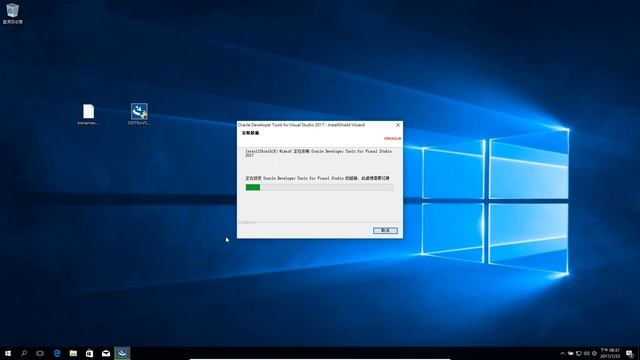Image resolution: width=640 pixels, height=360 pixels.
Task: Click the Cancel button in InstallShield Wizard
Action: click(x=385, y=231)
